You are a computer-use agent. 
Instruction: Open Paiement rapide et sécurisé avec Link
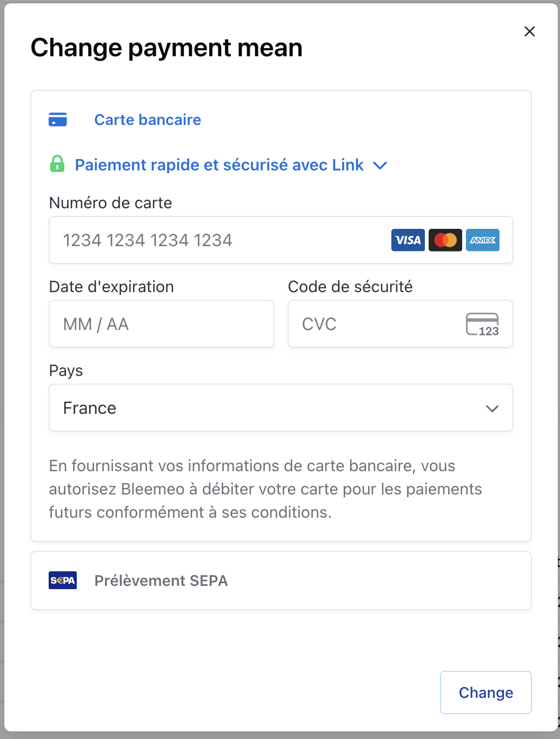click(219, 164)
